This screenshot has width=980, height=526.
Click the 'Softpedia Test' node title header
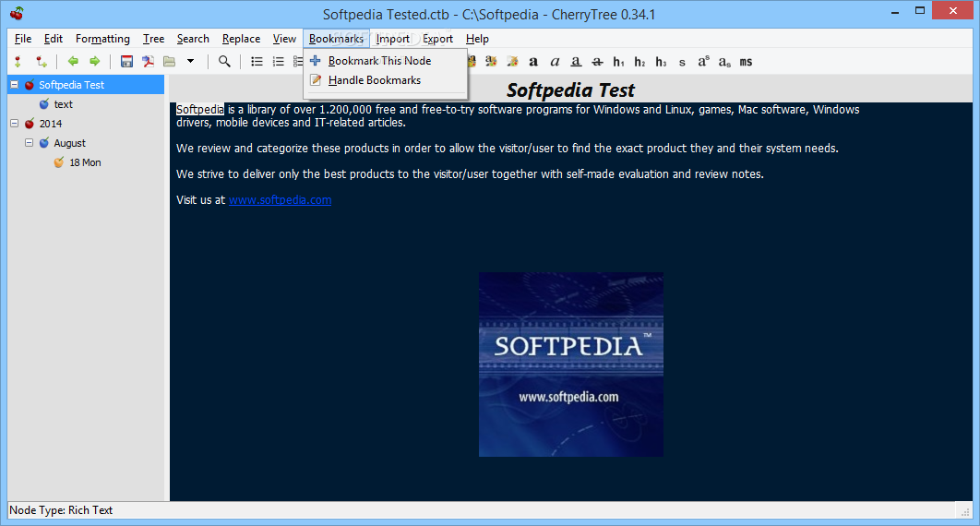point(570,90)
